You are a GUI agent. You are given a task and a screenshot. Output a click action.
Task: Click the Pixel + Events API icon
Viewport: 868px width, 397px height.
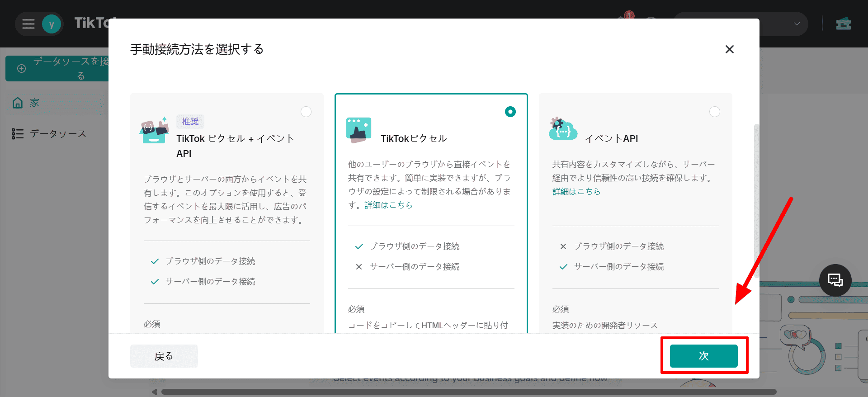154,131
